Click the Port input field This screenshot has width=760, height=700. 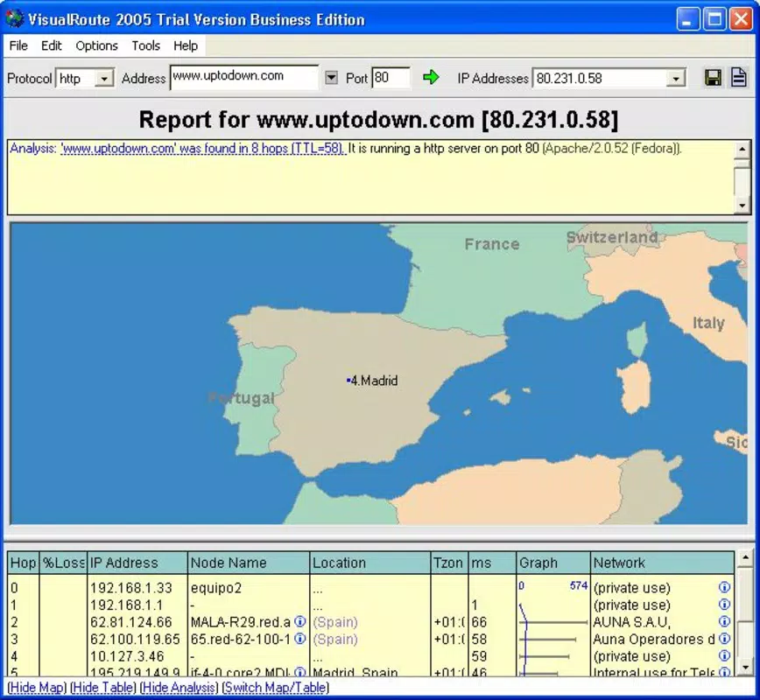pyautogui.click(x=391, y=78)
